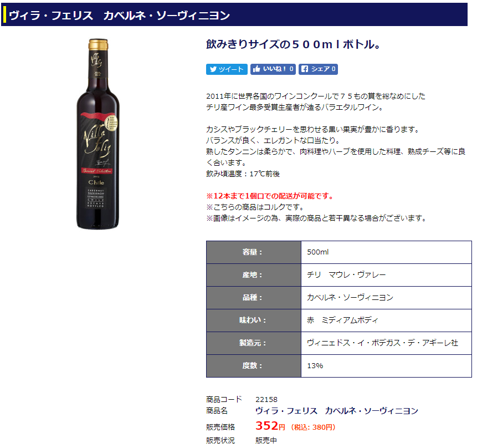Screen dimensions: 477x448
Task: Select the product code 22158
Action: [266, 399]
